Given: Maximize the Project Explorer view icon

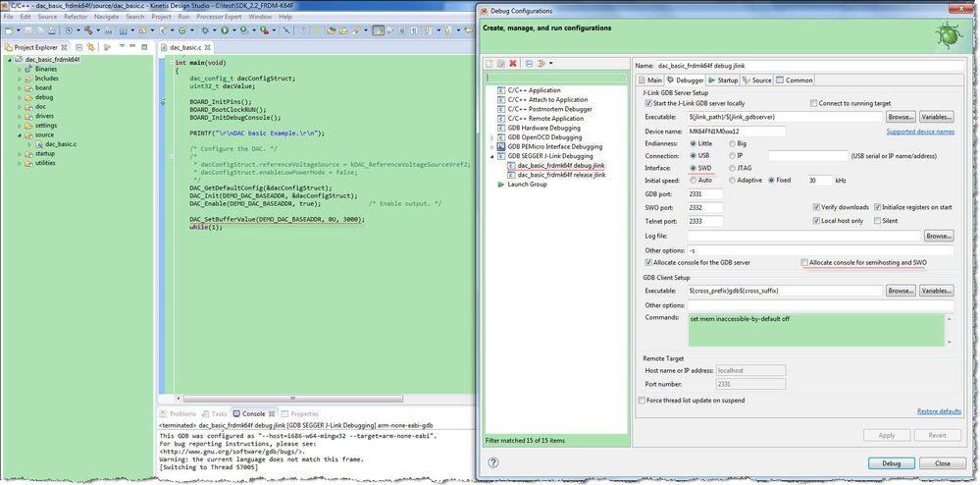Looking at the screenshot, I should (144, 46).
